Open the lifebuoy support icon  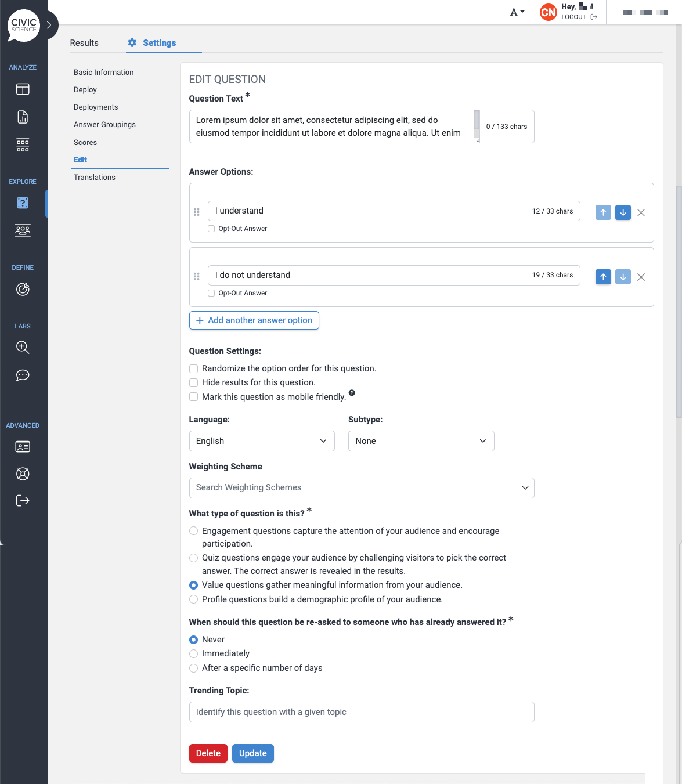23,474
